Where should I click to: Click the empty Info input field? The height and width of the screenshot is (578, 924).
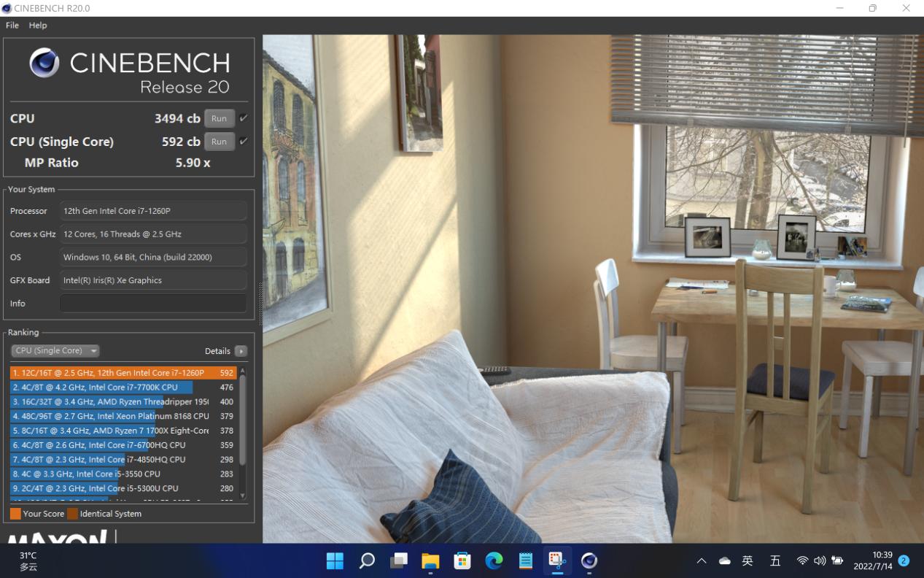click(x=153, y=304)
